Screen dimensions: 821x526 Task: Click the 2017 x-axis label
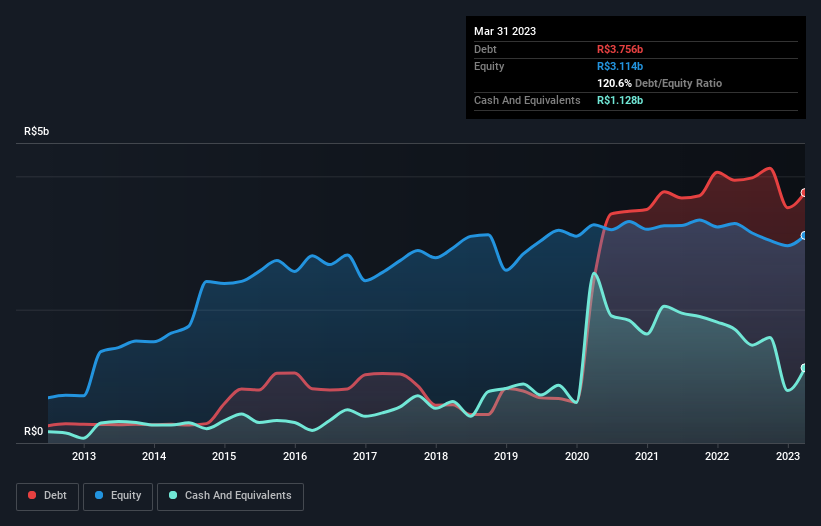point(365,456)
